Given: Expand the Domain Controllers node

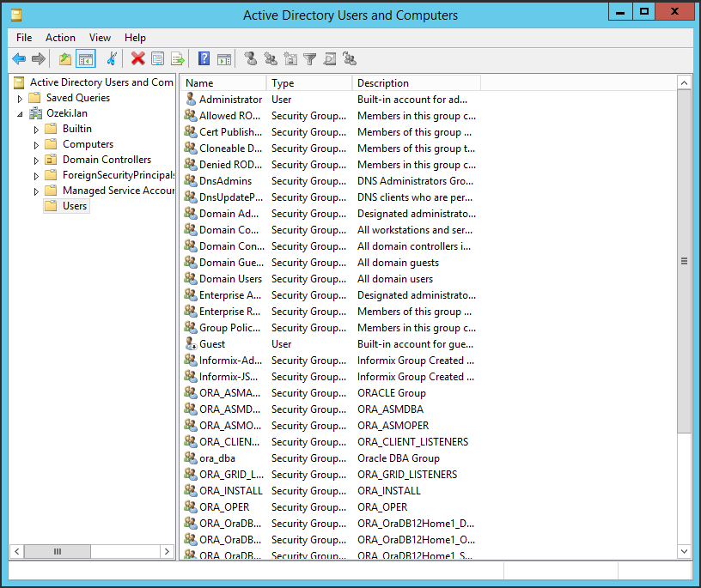Looking at the screenshot, I should click(36, 161).
